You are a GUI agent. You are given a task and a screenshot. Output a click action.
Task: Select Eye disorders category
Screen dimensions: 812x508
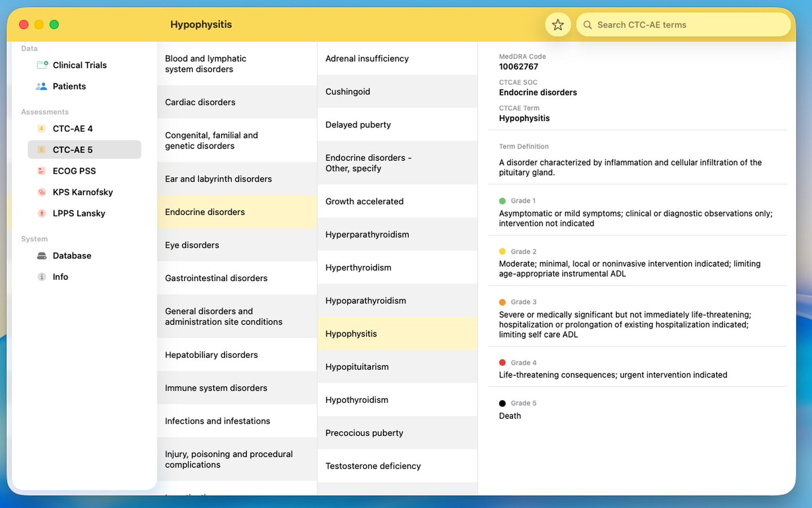tap(237, 245)
